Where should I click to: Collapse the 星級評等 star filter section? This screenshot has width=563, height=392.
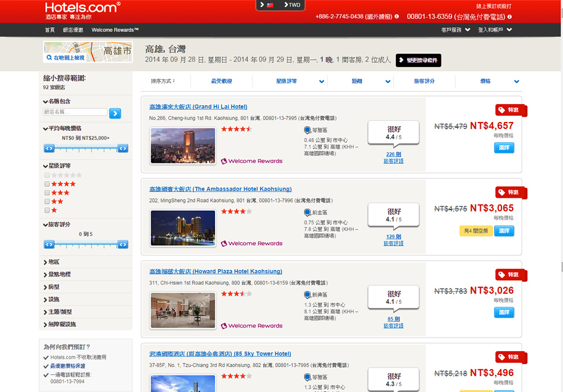(x=57, y=166)
